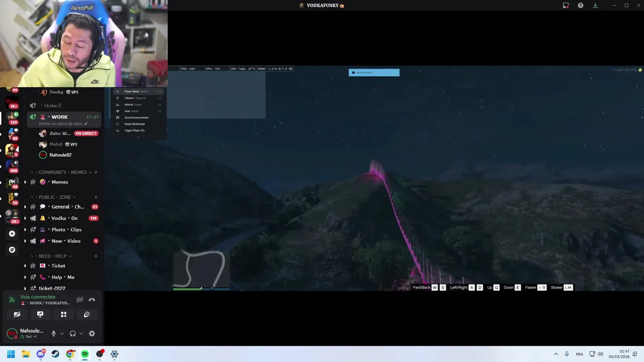The width and height of the screenshot is (644, 362).
Task: Click John W... with EN DIRECT badge
Action: coord(69,133)
